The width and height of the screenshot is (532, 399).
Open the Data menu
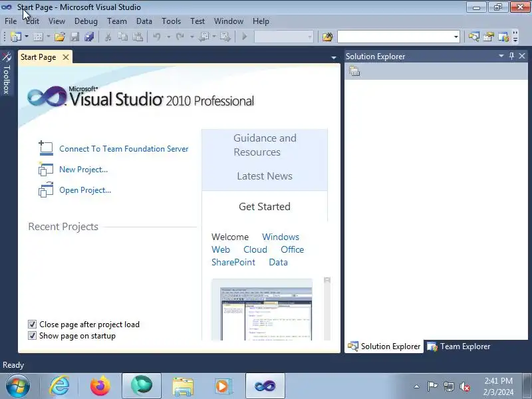click(x=144, y=21)
